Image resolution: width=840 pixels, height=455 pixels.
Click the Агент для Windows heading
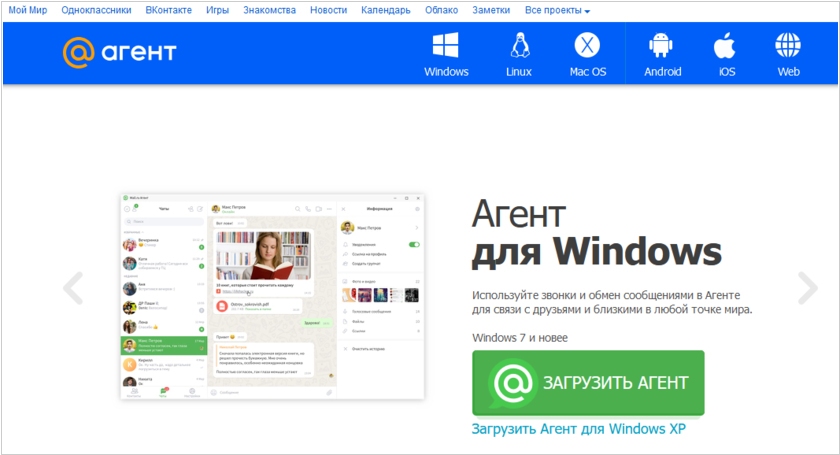[596, 233]
